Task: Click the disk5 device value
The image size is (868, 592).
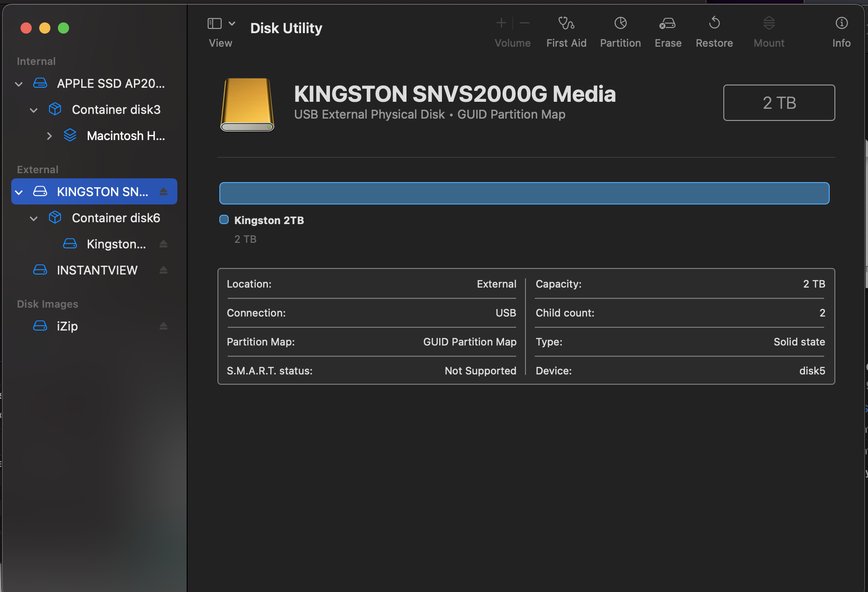Action: (812, 371)
